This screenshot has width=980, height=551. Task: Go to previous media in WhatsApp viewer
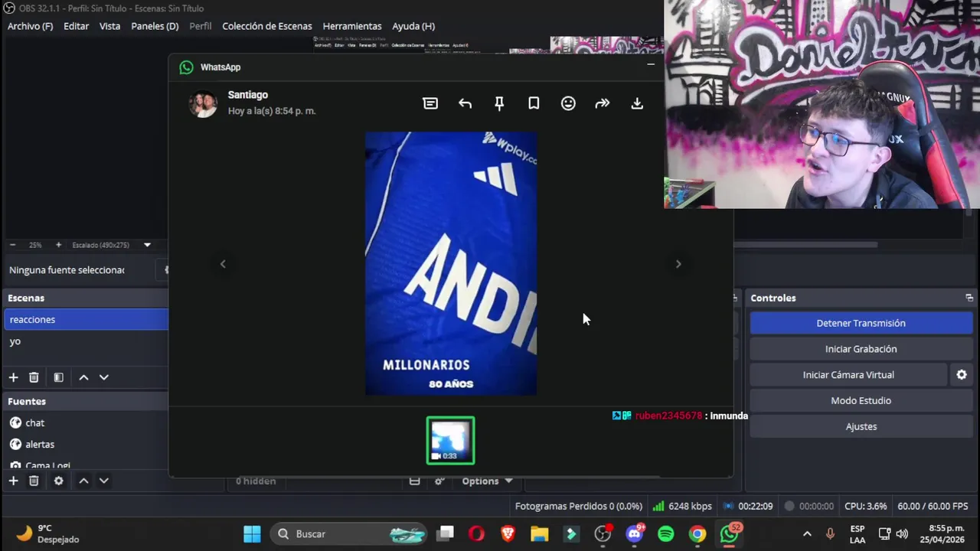(223, 264)
